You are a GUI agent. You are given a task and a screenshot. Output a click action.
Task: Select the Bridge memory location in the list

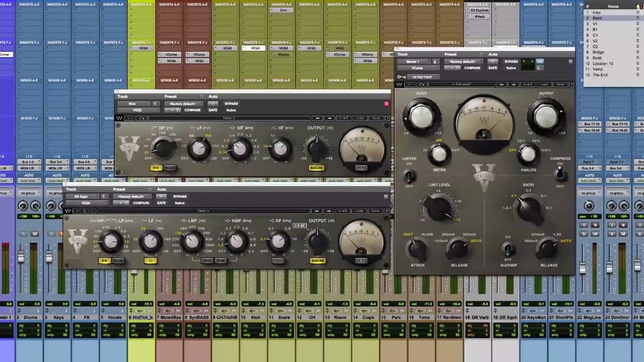point(599,52)
